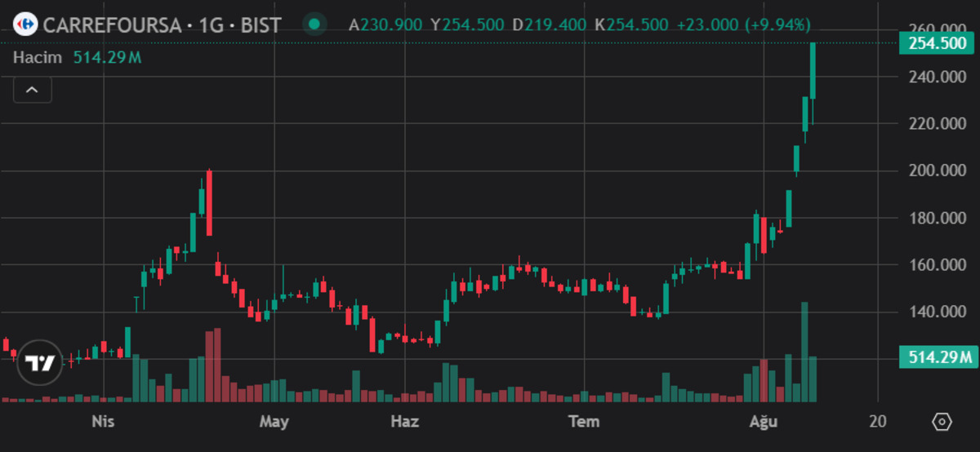980x452 pixels.
Task: Collapse the indicator legend with chevron button
Action: 33,90
